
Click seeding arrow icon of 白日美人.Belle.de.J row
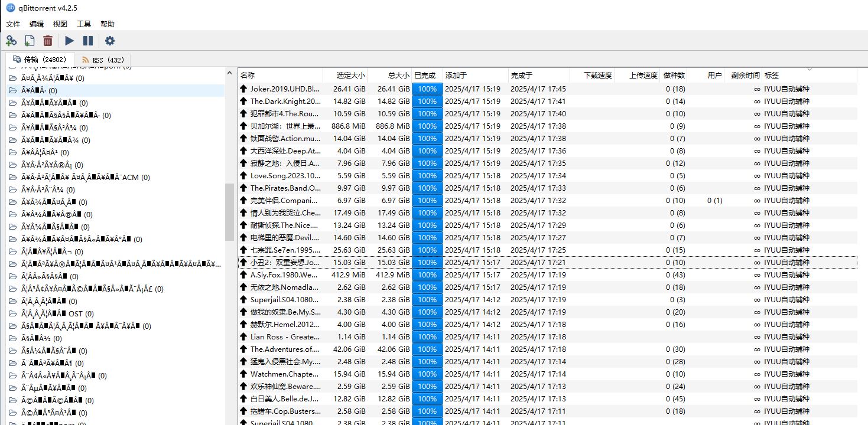[x=243, y=398]
